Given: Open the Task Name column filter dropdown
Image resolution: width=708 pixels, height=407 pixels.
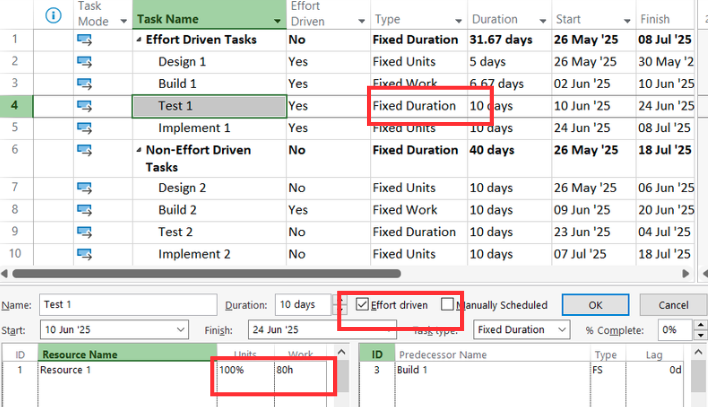Looking at the screenshot, I should click(277, 21).
